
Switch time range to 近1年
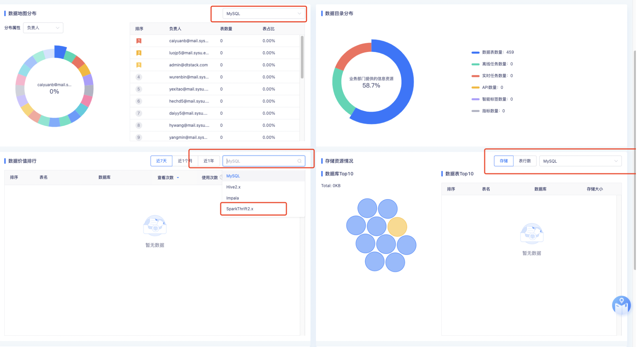(209, 161)
